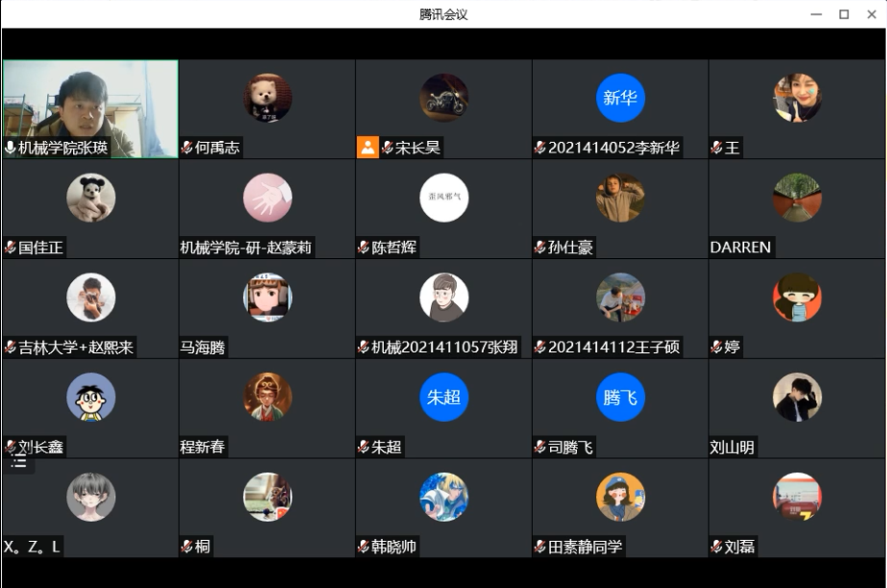Click the muted mic icon beside 何禹志
The width and height of the screenshot is (887, 588).
tap(186, 148)
